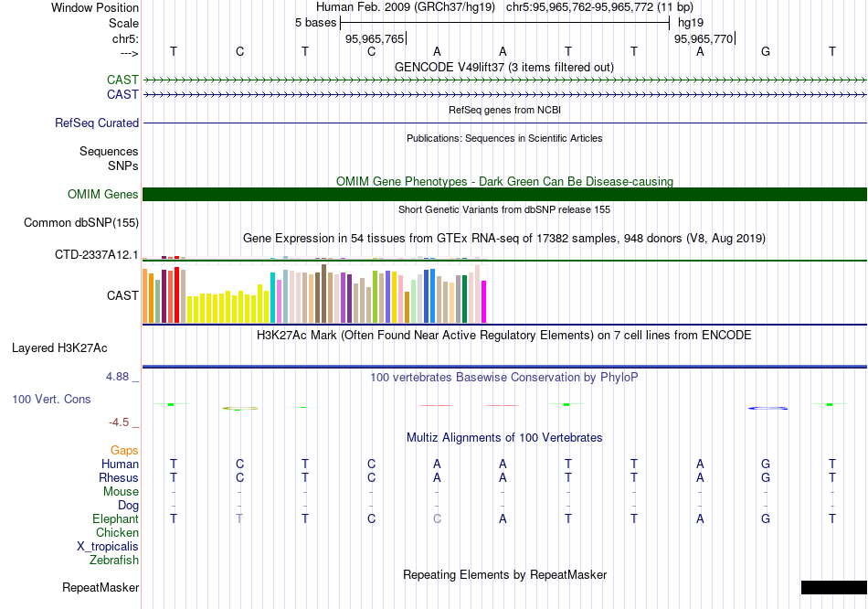This screenshot has height=609, width=868.
Task: Click the cyan bar in CAST expression chart
Action: click(273, 297)
